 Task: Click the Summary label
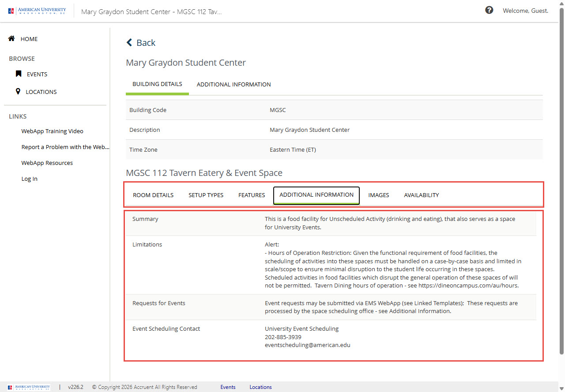145,219
